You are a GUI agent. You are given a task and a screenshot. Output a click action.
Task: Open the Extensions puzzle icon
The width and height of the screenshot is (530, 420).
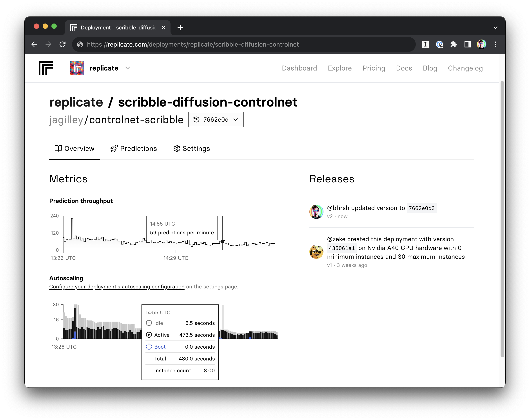click(x=453, y=44)
